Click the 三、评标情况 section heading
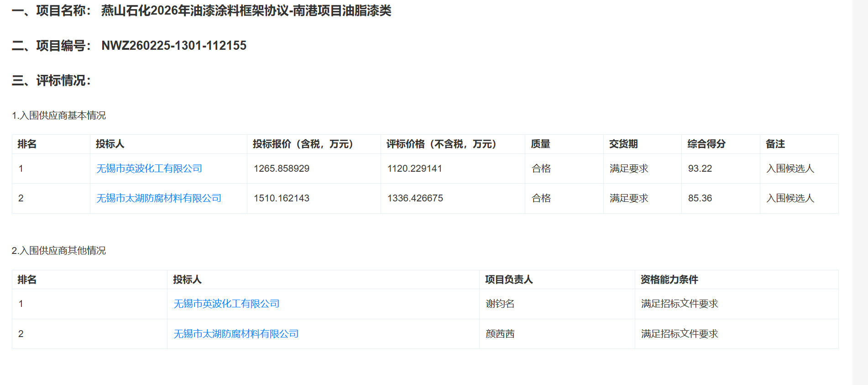This screenshot has height=385, width=868. point(52,81)
